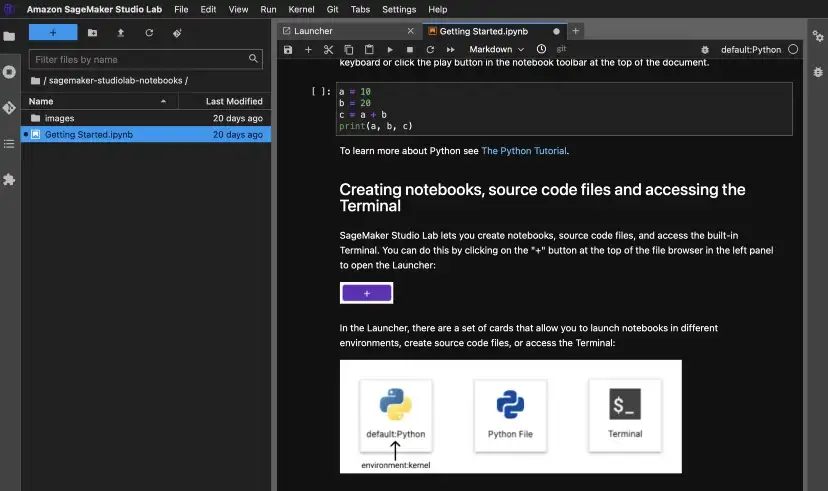The height and width of the screenshot is (491, 828).
Task: Click inside the Python code cell
Action: pyautogui.click(x=564, y=109)
